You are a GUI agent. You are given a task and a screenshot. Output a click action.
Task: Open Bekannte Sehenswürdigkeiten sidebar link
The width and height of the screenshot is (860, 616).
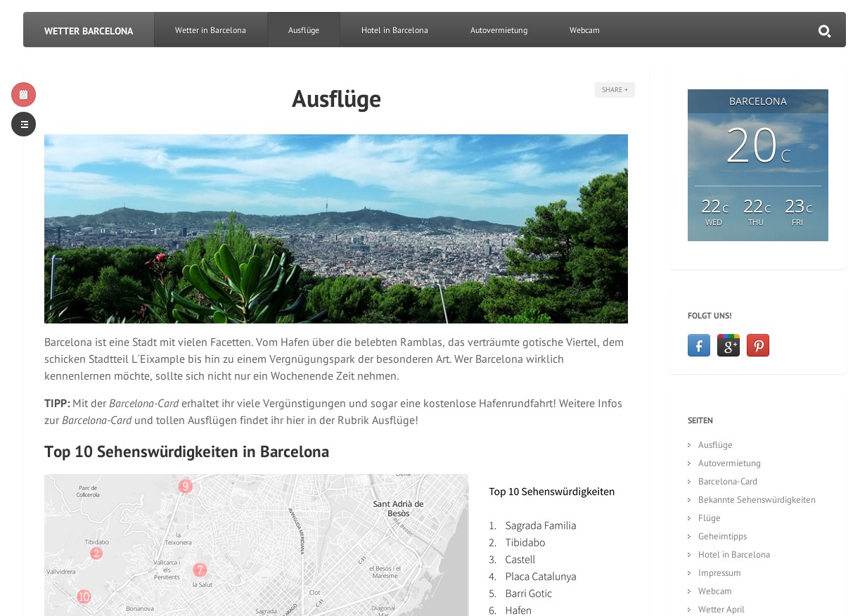pos(757,500)
